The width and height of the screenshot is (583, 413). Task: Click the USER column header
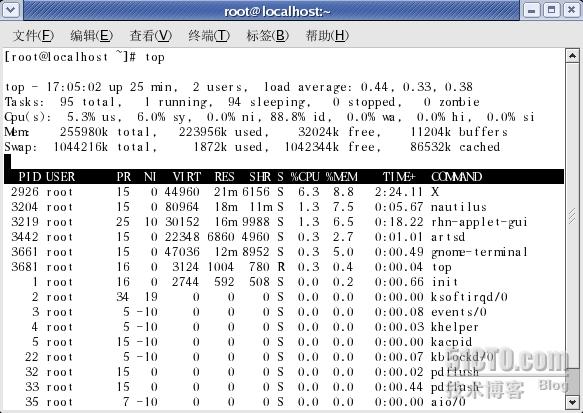pos(61,177)
